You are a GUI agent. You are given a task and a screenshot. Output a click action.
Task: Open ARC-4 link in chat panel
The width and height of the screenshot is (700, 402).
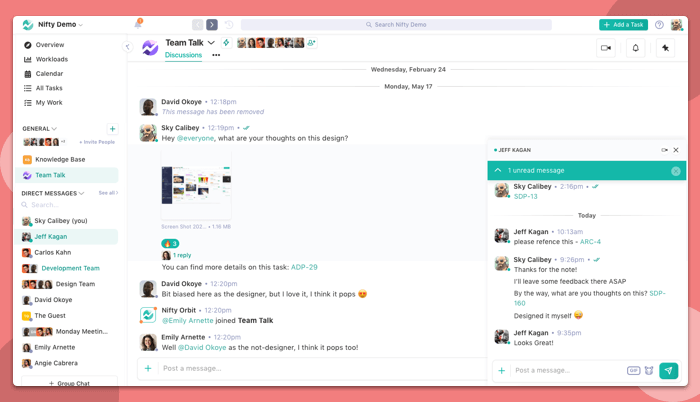pos(590,242)
